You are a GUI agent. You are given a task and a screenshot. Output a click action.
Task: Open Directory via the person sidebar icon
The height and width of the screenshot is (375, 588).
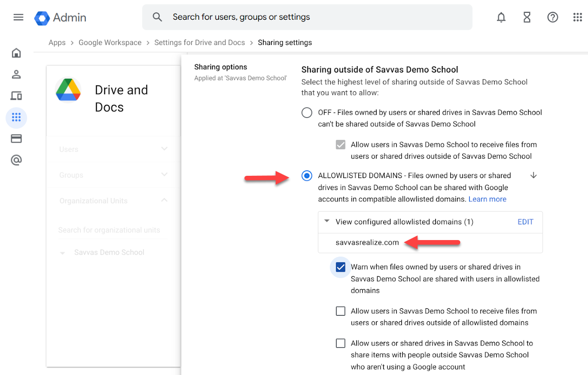pos(16,74)
